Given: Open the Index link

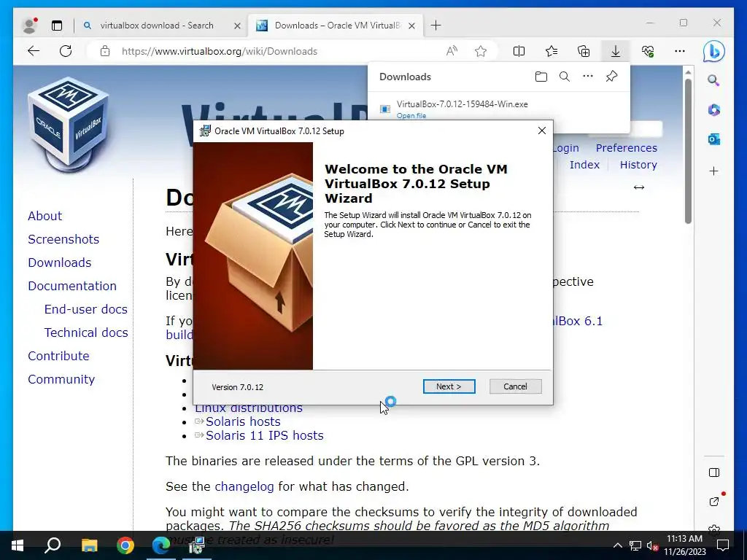Looking at the screenshot, I should point(584,165).
